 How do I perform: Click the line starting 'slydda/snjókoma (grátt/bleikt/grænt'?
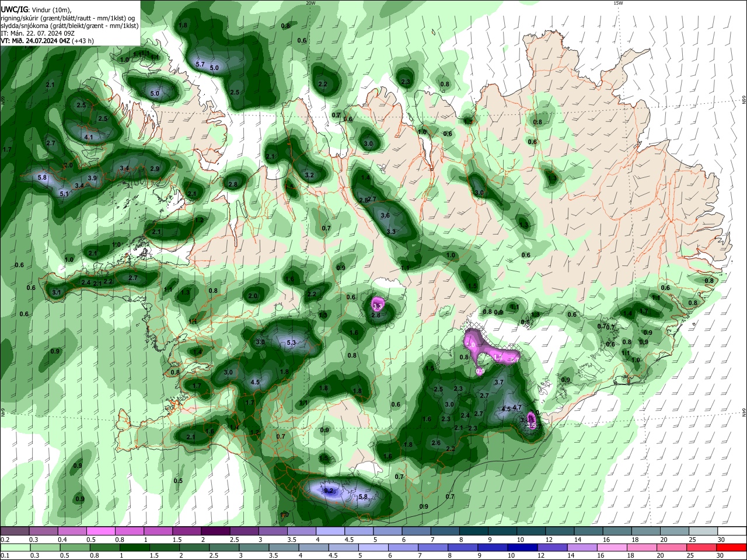69,26
